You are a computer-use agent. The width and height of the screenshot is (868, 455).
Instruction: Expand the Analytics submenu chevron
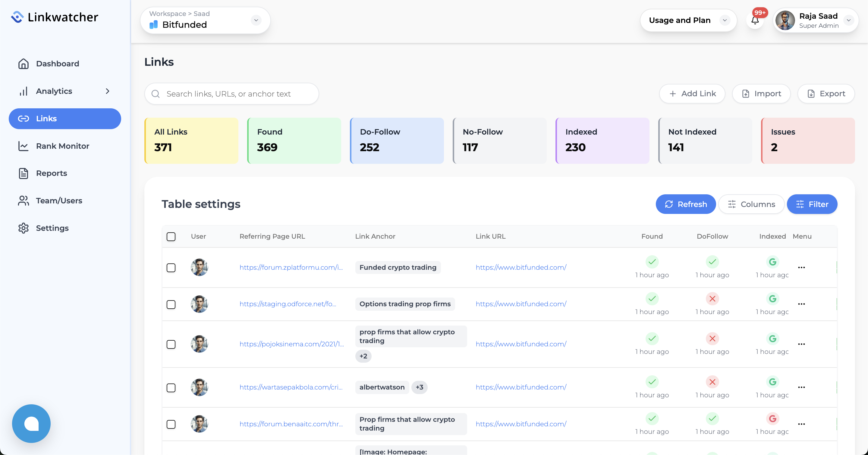point(108,91)
